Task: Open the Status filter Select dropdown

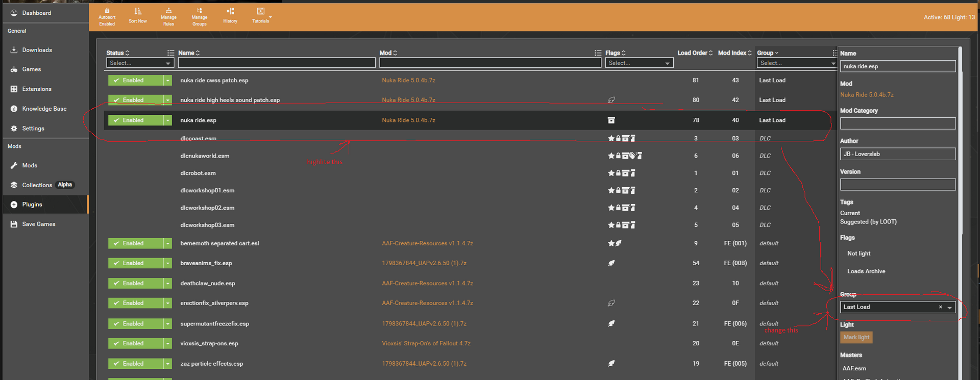Action: [140, 63]
